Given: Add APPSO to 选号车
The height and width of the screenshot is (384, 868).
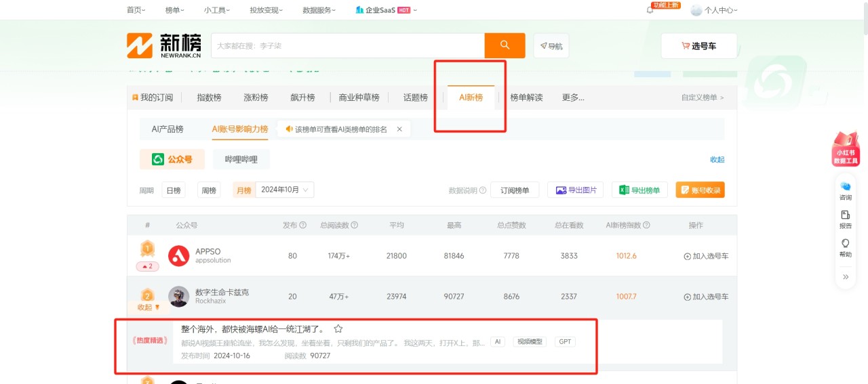Looking at the screenshot, I should [x=706, y=256].
